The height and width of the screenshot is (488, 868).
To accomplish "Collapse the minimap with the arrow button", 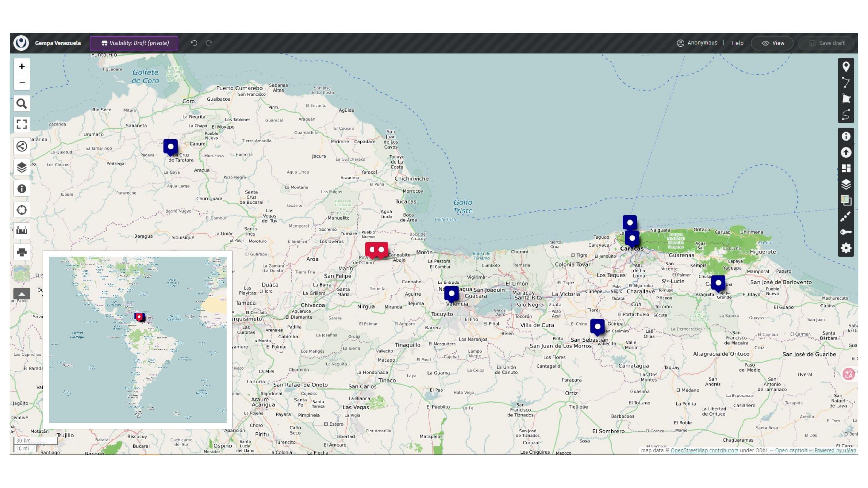I will [x=21, y=294].
